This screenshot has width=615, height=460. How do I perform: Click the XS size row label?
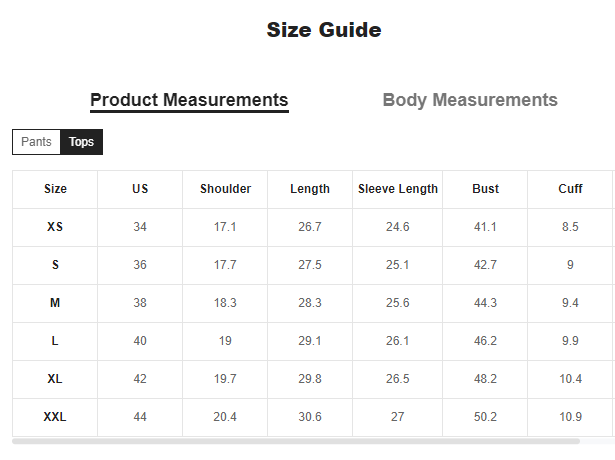pyautogui.click(x=55, y=227)
